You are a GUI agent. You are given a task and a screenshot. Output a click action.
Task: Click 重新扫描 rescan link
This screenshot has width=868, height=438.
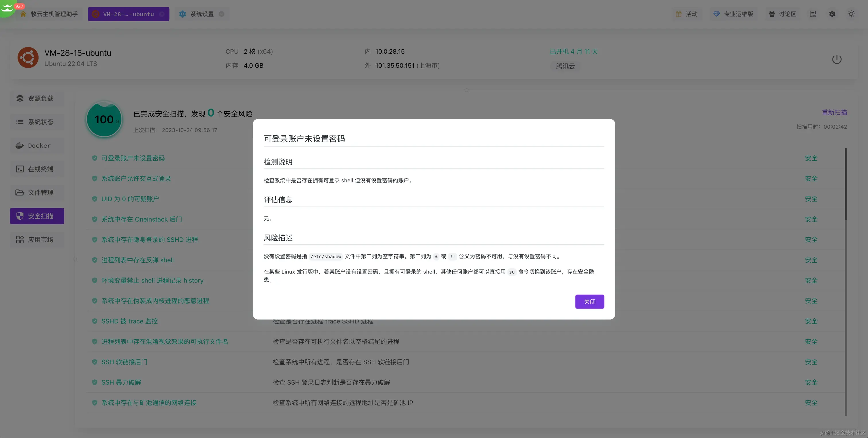[x=834, y=113]
